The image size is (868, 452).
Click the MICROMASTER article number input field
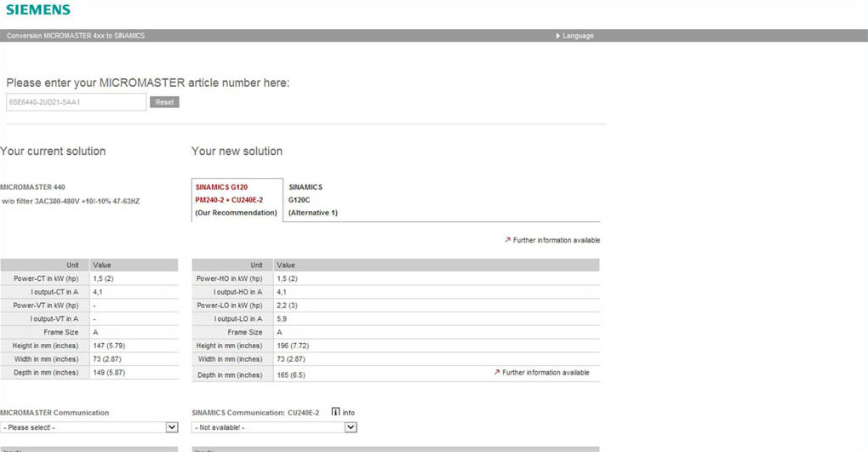click(x=76, y=102)
